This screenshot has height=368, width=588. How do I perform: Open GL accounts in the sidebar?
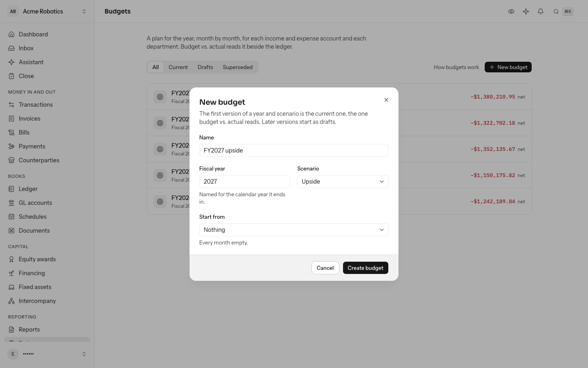tap(47, 203)
